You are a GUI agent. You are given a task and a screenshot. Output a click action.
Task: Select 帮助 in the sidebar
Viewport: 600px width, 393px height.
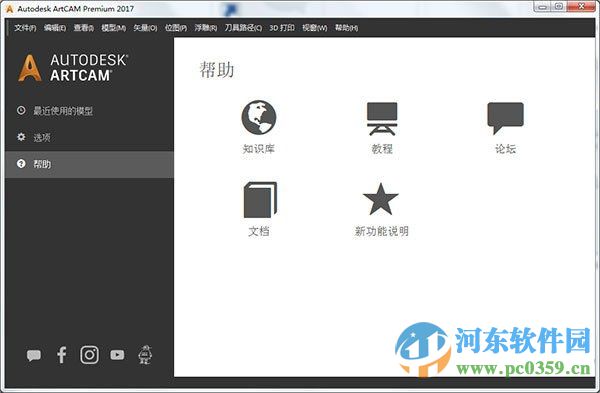[x=90, y=164]
